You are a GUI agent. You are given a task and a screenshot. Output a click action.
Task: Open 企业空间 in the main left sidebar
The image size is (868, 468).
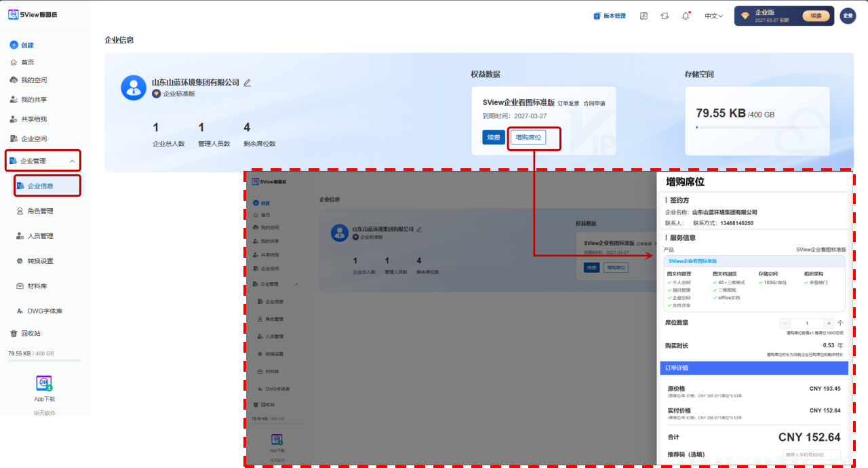tap(28, 139)
